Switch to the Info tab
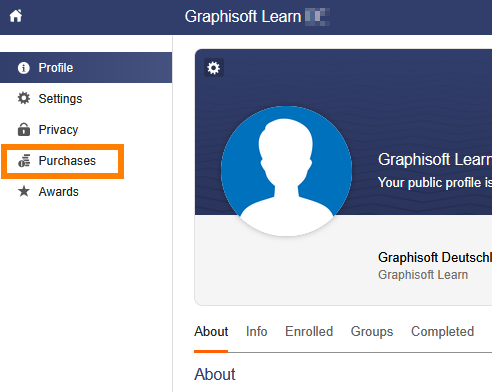The image size is (492, 392). (x=256, y=331)
